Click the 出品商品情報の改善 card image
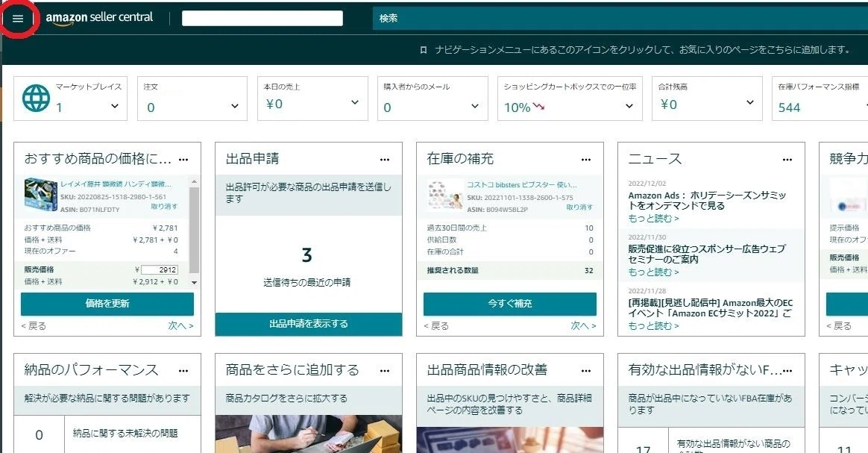Screen dimensions: 868x453 pos(510,440)
